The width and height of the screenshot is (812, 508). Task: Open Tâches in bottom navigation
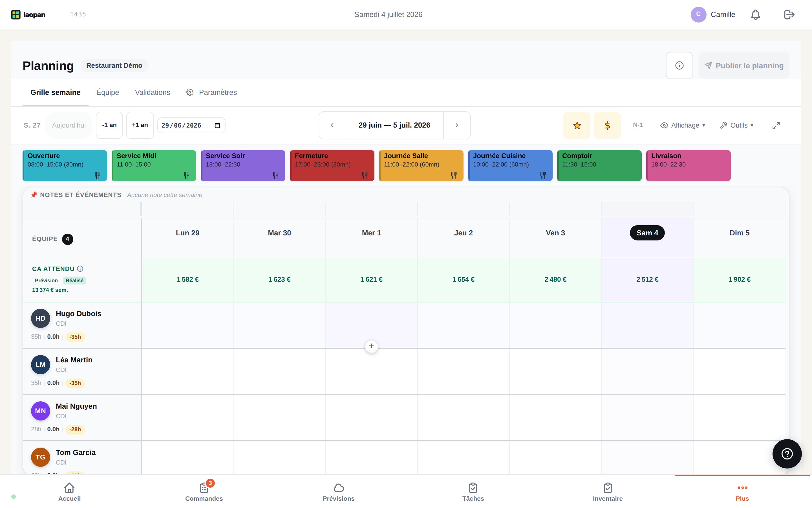click(473, 492)
